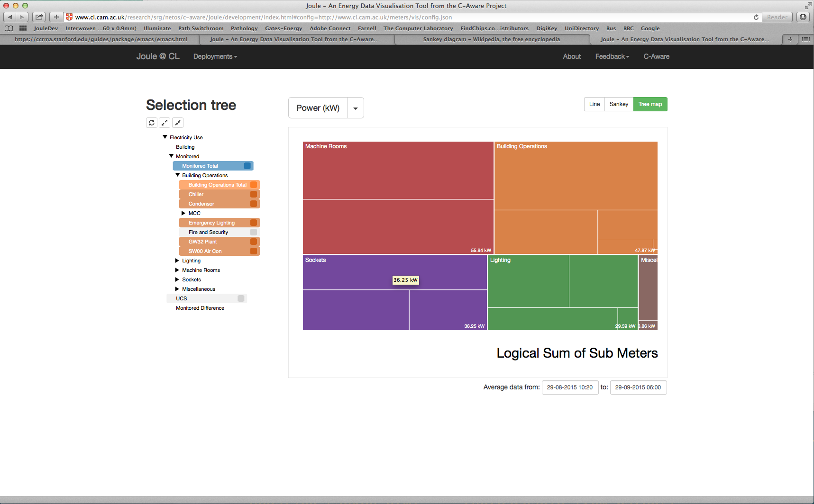Image resolution: width=814 pixels, height=504 pixels.
Task: Click the Monitored Total blue color swatch
Action: click(247, 166)
